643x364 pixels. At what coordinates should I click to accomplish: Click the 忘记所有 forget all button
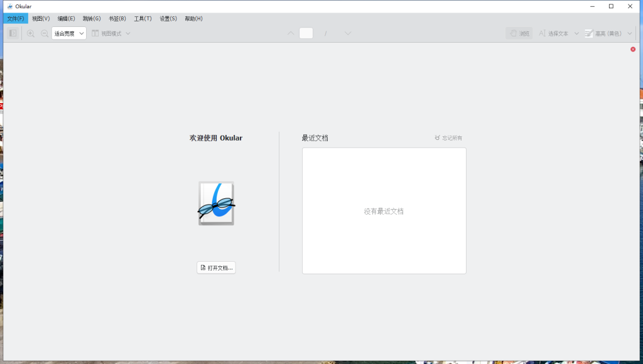click(x=448, y=137)
